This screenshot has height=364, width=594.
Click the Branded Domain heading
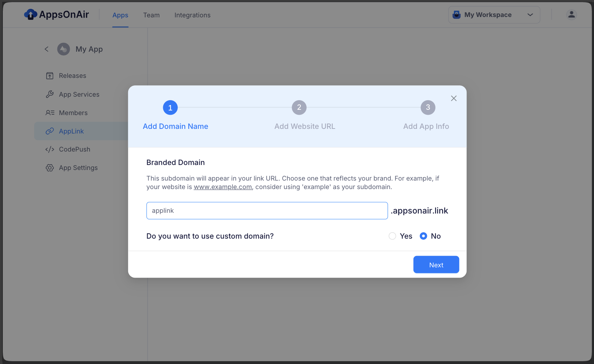[x=176, y=163]
